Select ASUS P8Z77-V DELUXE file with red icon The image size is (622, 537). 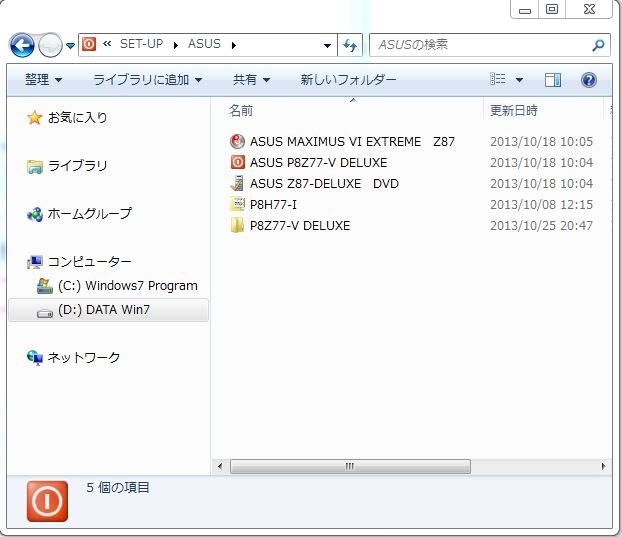(319, 163)
